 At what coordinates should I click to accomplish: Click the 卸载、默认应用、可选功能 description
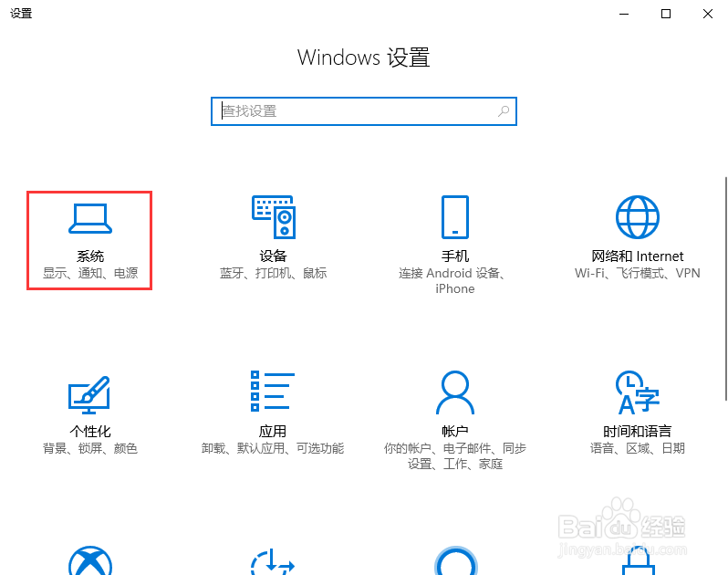pyautogui.click(x=273, y=448)
